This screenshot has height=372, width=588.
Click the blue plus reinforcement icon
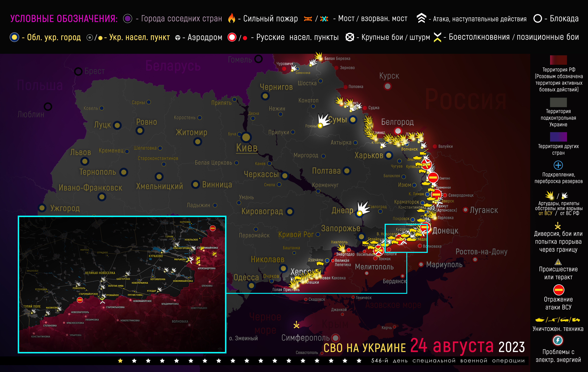[558, 165]
